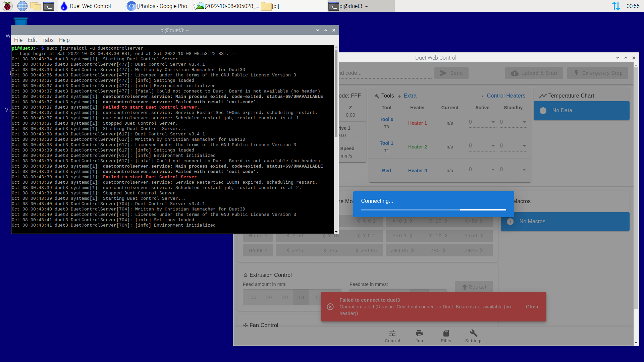This screenshot has width=644, height=362.
Task: Click the Z-5 move button
Action: tap(330, 250)
